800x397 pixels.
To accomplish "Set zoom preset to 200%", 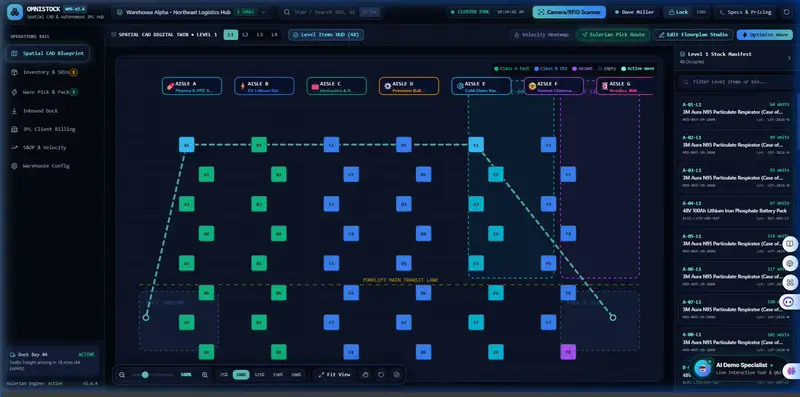I will (296, 375).
